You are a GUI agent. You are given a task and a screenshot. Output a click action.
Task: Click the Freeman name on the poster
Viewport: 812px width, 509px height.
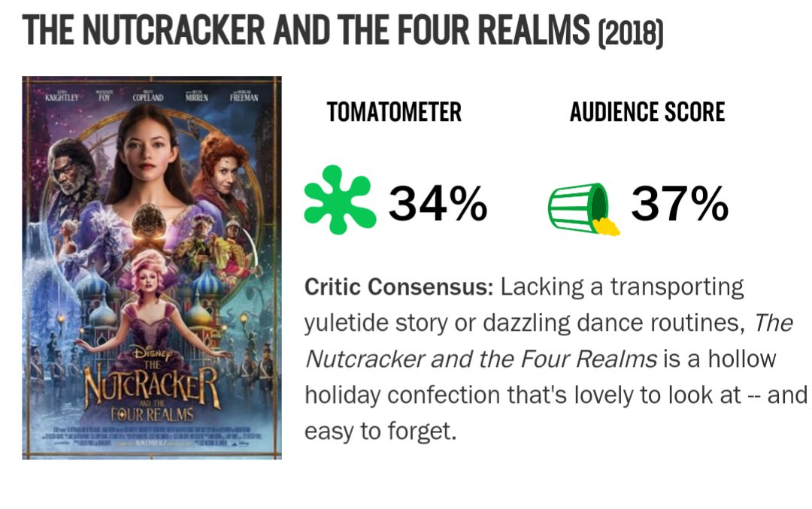coord(244,96)
